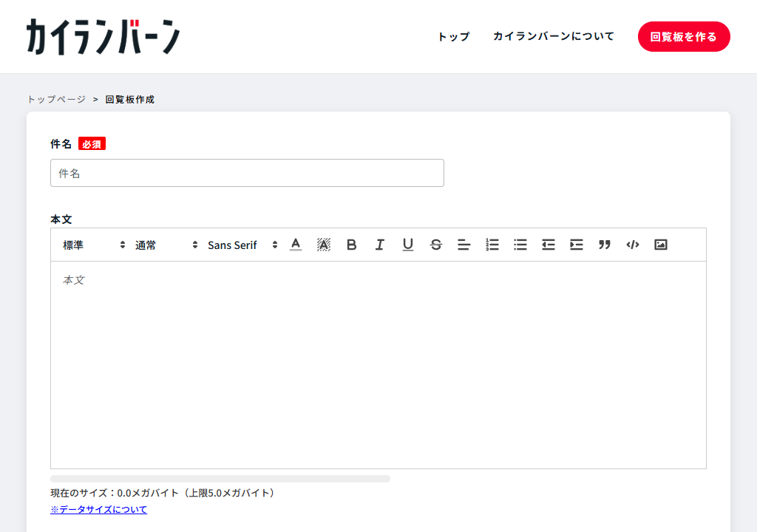Enable underline text formatting
The width and height of the screenshot is (757, 532).
(x=408, y=245)
